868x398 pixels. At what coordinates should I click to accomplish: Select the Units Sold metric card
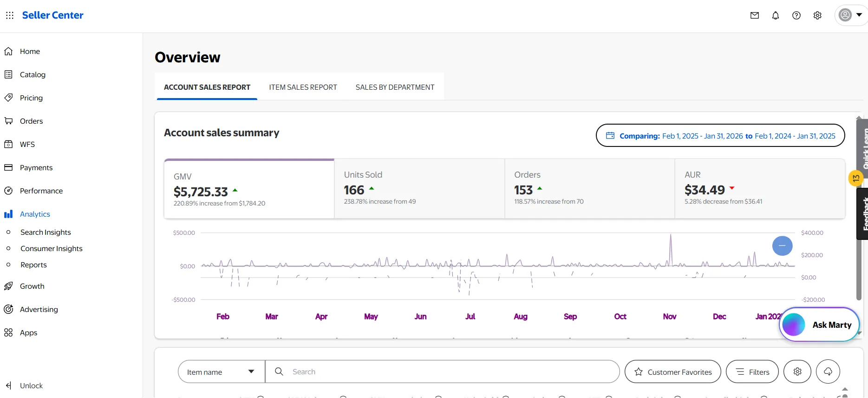[x=419, y=189]
